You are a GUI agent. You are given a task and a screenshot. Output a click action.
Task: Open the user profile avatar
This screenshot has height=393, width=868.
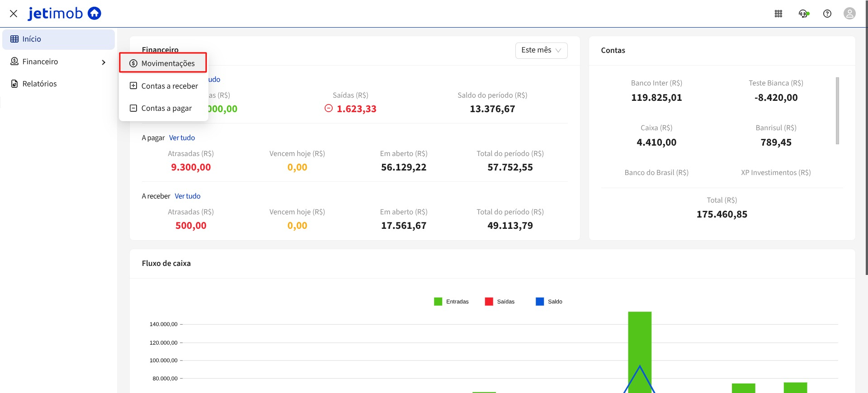click(x=849, y=14)
